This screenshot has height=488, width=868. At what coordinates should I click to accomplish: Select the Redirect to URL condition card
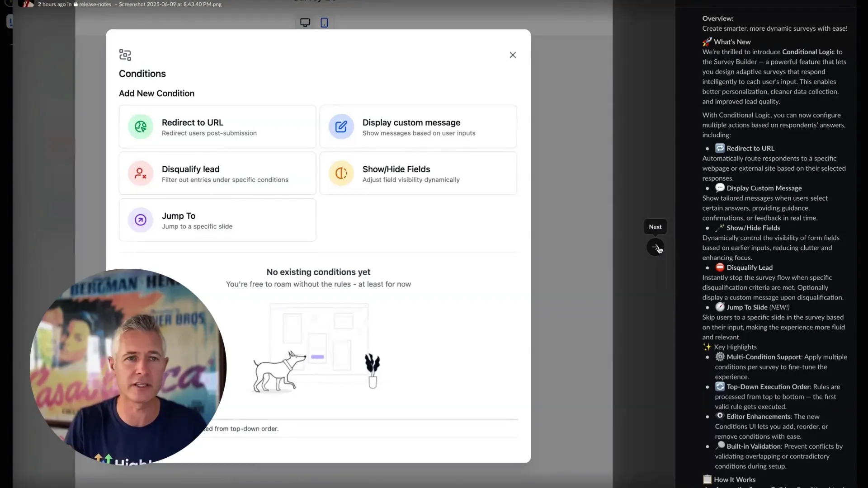(217, 127)
